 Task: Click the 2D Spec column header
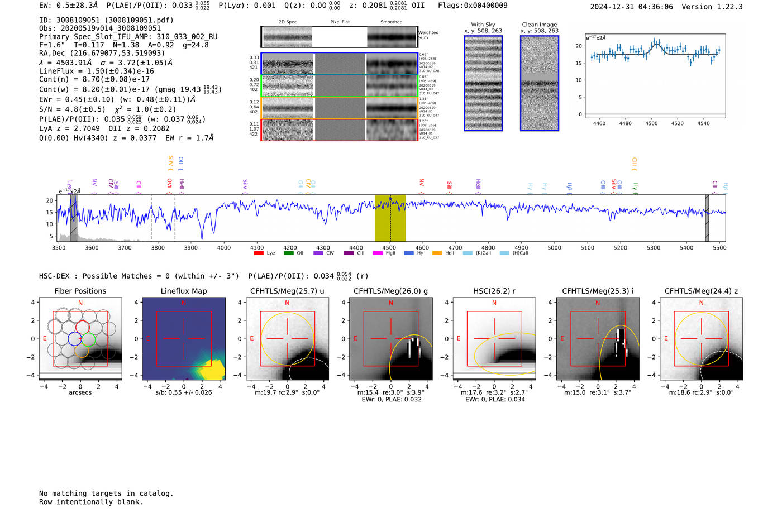coord(288,22)
